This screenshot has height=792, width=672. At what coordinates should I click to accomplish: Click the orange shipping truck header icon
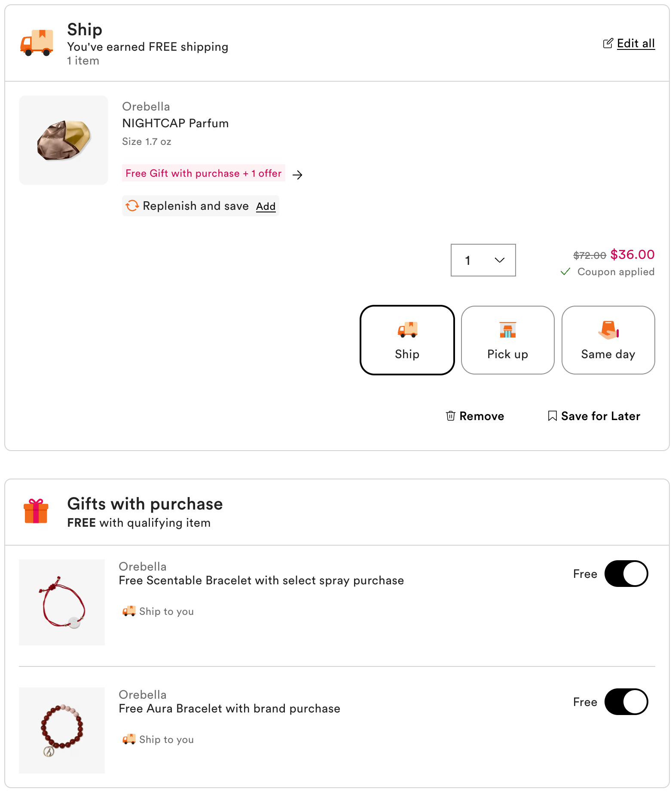click(x=37, y=43)
